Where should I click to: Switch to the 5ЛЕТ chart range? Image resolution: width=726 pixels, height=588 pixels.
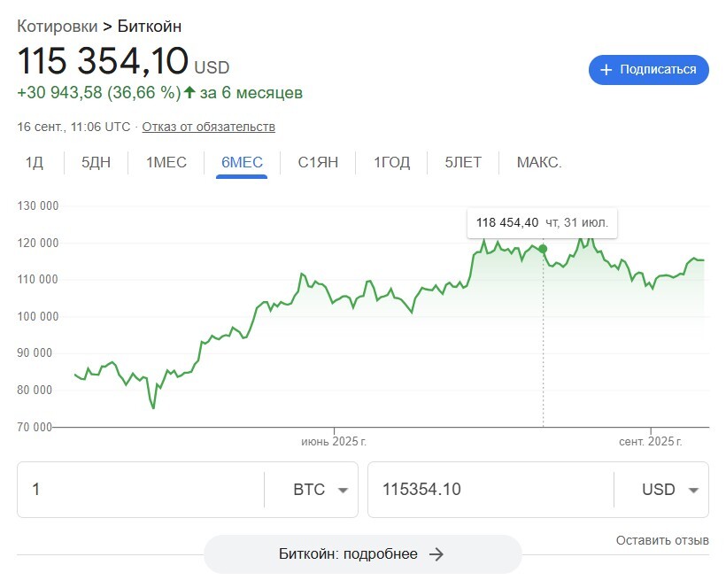coord(463,162)
